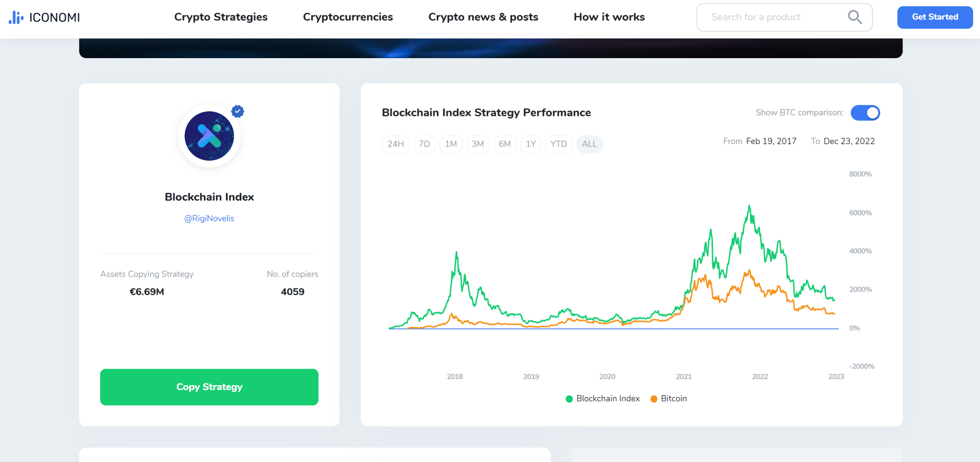The image size is (980, 462).
Task: Click the €6.69M assets value
Action: point(147,292)
